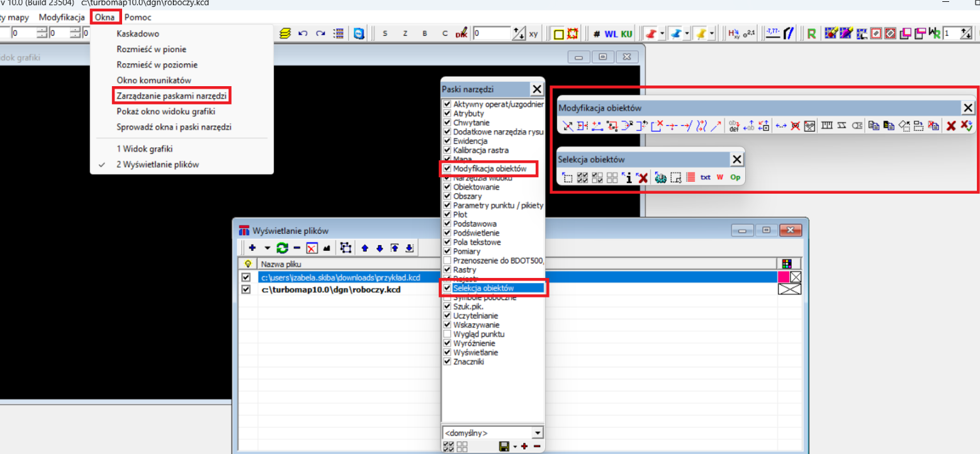Uncheck the Modyfikacja obiektów toolbar checkbox
The width and height of the screenshot is (980, 454).
coord(447,169)
